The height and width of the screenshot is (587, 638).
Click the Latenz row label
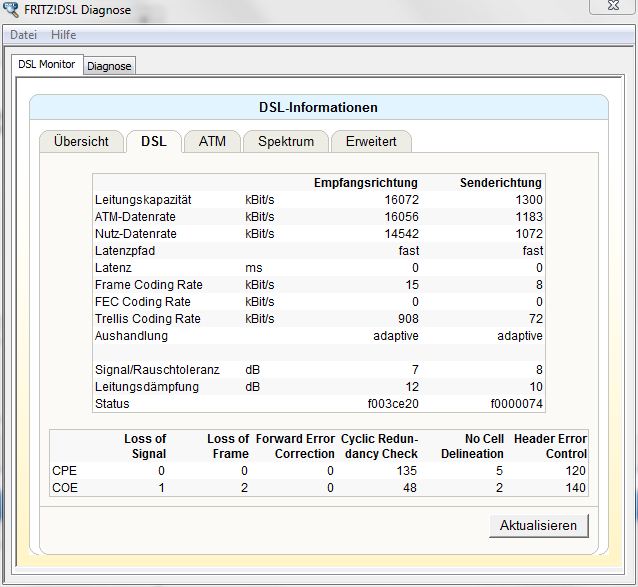click(113, 268)
